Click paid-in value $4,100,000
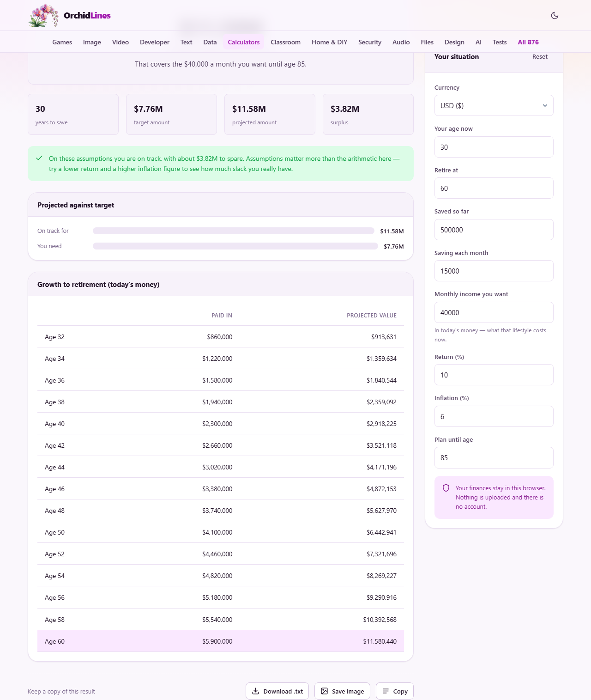Image resolution: width=591 pixels, height=700 pixels. point(217,532)
